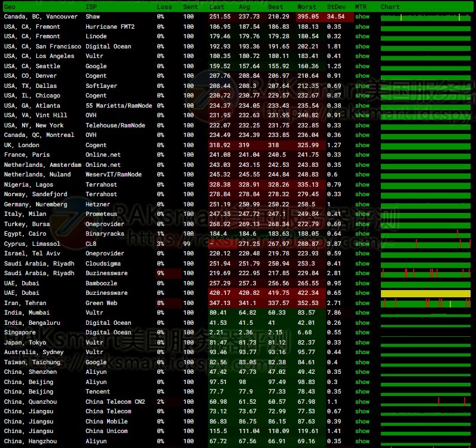
Task: Show MTR for Singapore Digital Ocean
Action: coord(362,333)
